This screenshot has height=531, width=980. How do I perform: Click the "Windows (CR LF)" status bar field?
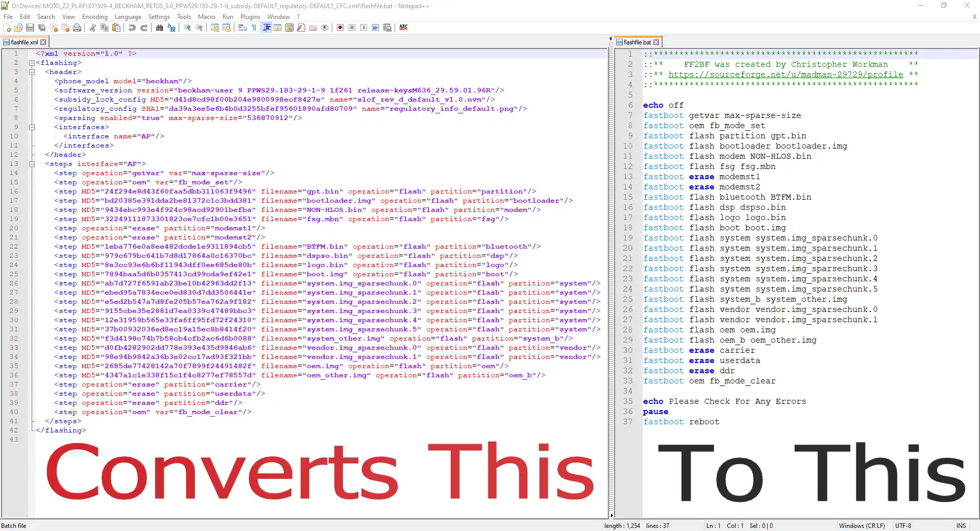862,526
